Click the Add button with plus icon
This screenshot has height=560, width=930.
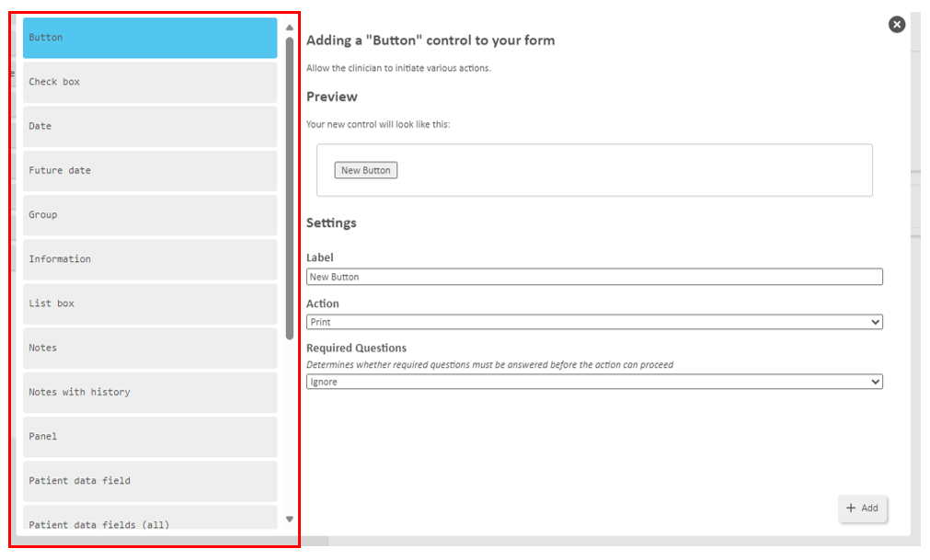(863, 508)
